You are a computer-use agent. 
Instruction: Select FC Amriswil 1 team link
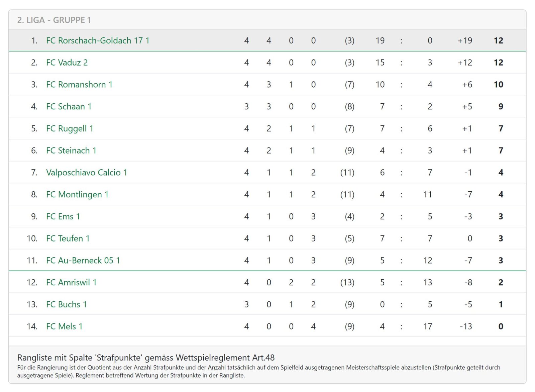click(72, 283)
